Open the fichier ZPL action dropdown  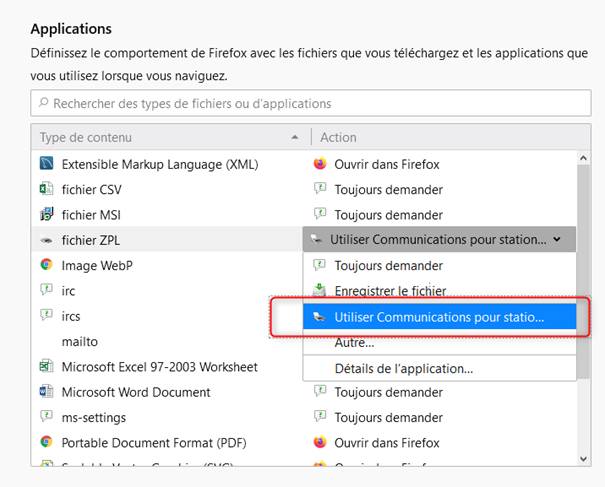click(x=440, y=240)
